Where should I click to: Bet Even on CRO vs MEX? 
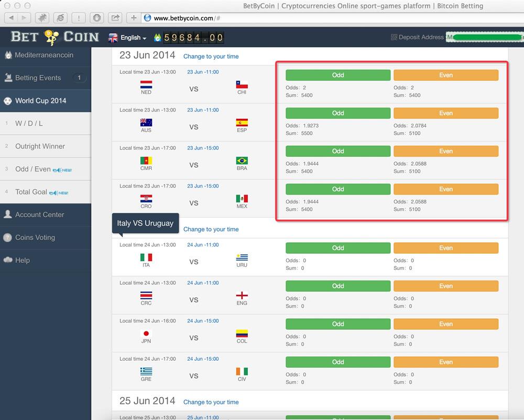pos(446,189)
